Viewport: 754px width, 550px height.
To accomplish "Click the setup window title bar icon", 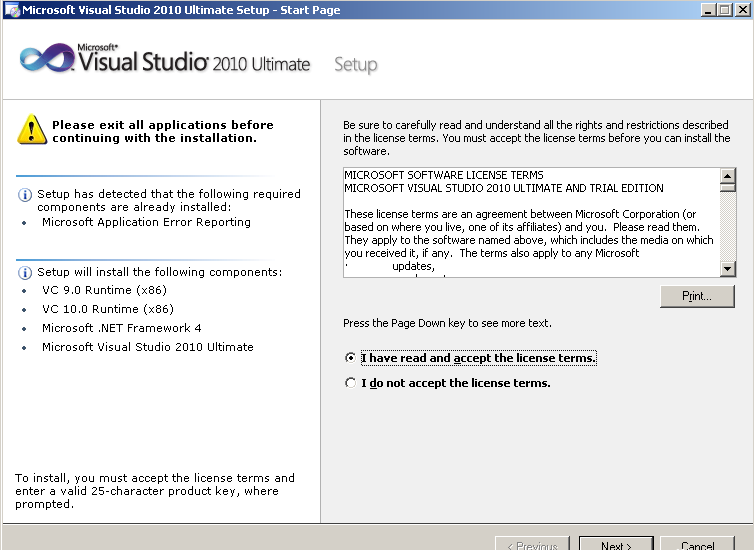I will tap(12, 10).
